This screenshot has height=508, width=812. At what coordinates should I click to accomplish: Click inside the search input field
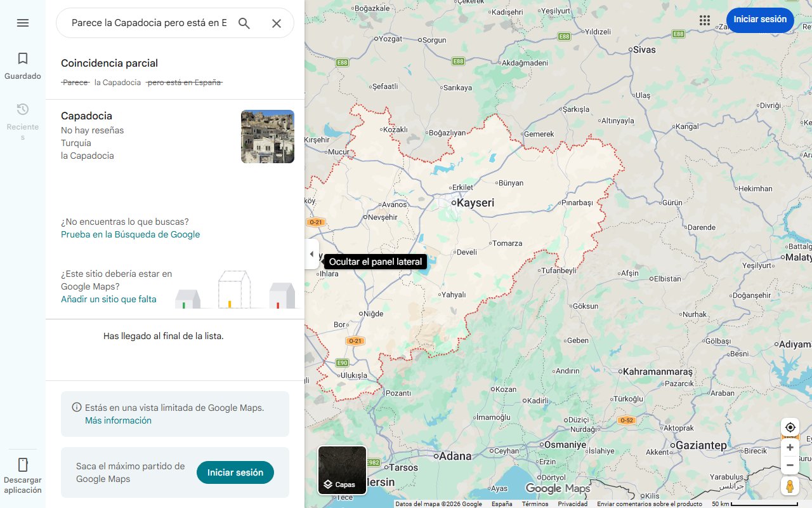point(146,23)
